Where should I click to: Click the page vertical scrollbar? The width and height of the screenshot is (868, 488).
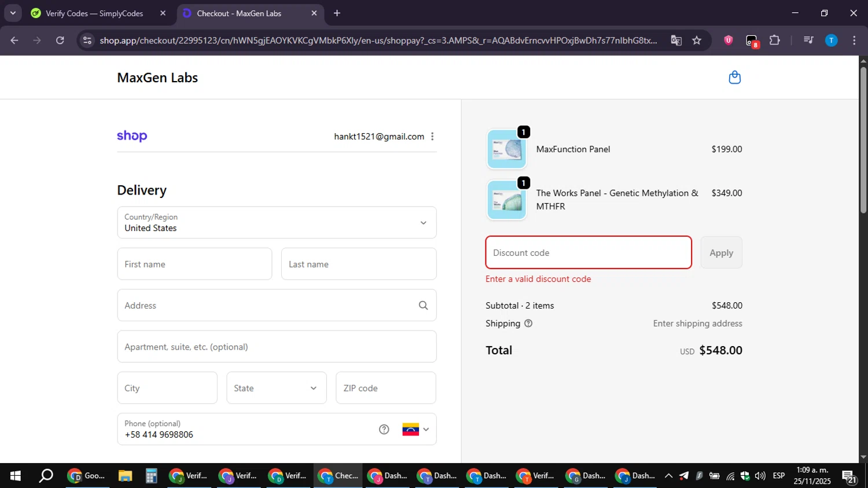(x=863, y=140)
